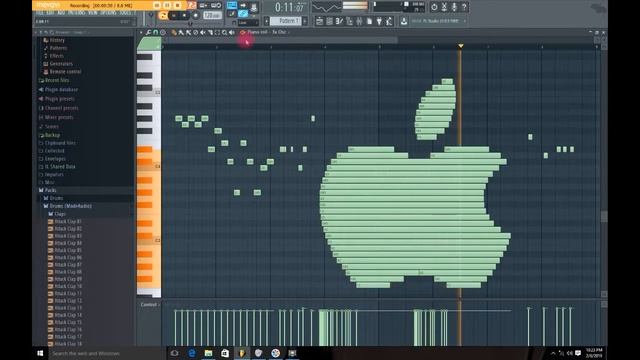Open the Control lane selector
The image size is (640, 360).
point(149,304)
